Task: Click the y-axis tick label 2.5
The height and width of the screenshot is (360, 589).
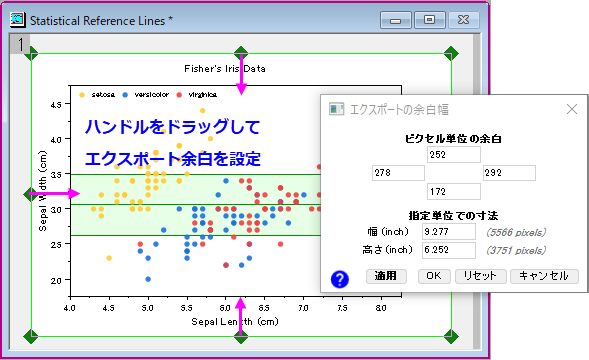Action: point(56,245)
